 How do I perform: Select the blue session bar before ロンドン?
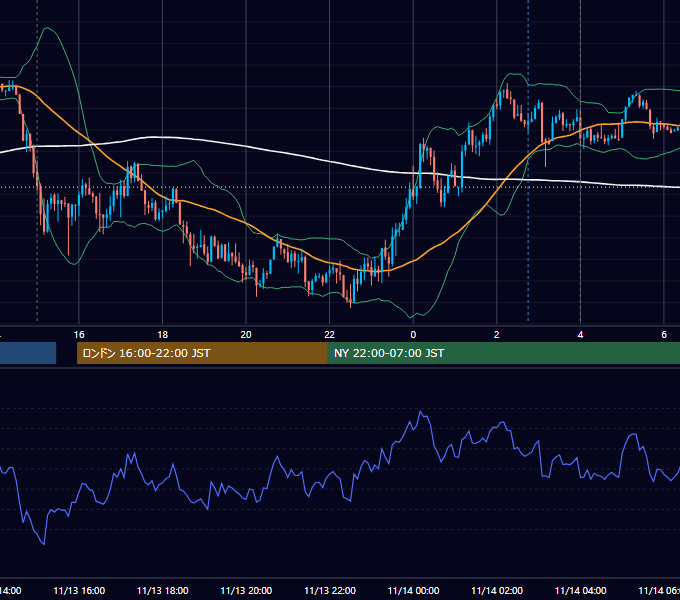[28, 353]
